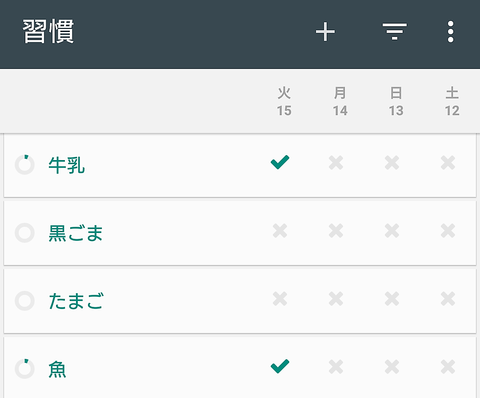
Task: Open the たまご habit details
Action: click(x=76, y=301)
